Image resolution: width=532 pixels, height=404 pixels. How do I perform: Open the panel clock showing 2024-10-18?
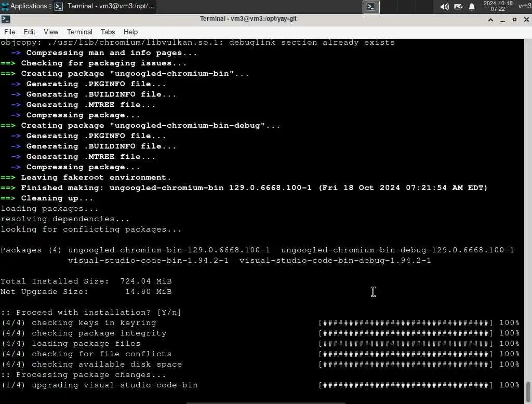pyautogui.click(x=498, y=6)
